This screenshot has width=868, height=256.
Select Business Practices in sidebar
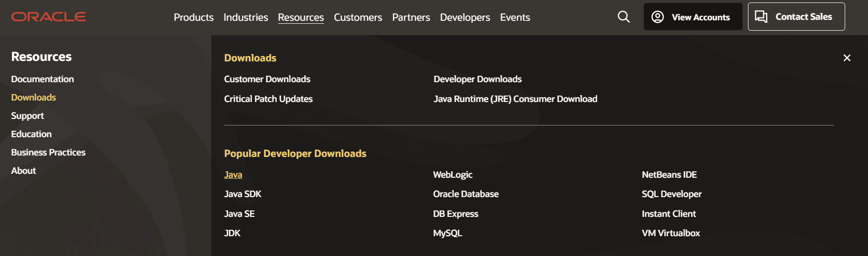[48, 153]
